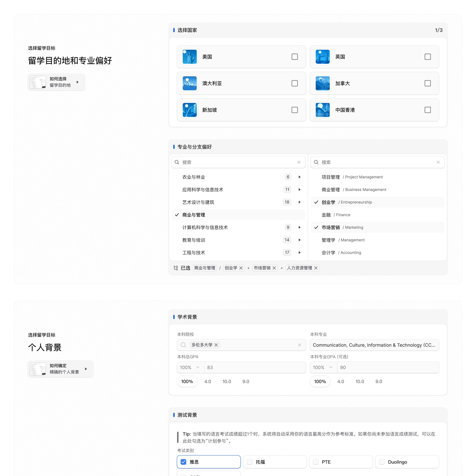Click the Statue of Liberty thumbnail for 美国
The width and height of the screenshot is (476, 476).
coord(189,57)
